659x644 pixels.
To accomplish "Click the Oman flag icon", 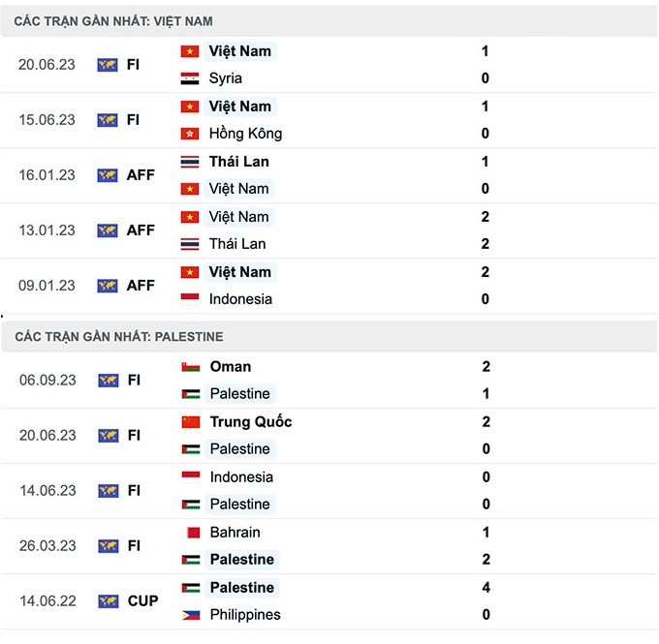I will (x=191, y=367).
